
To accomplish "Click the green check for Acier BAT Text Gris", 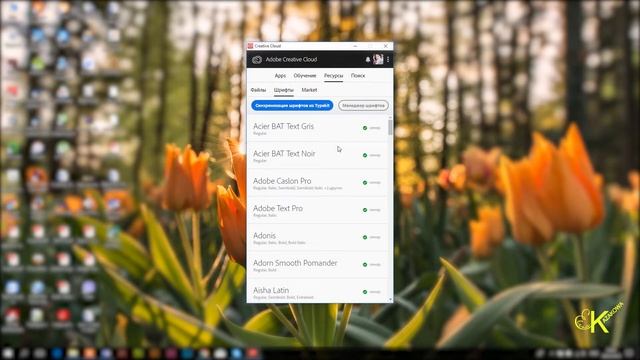I will (x=365, y=128).
